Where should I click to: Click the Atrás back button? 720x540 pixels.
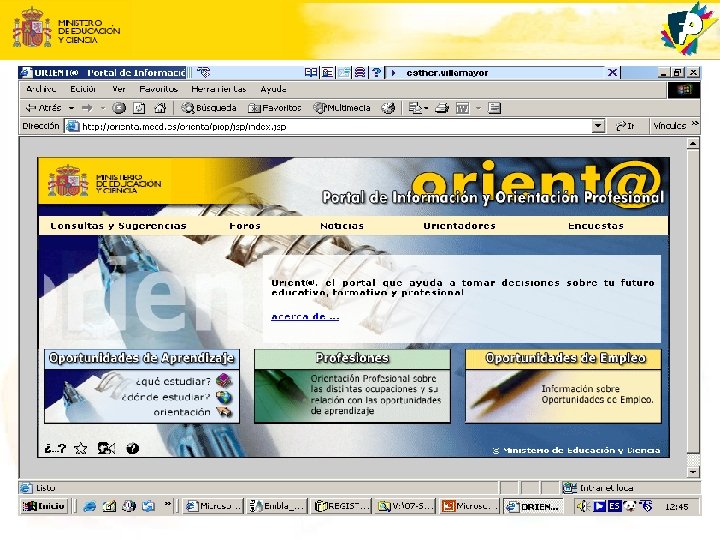pos(44,108)
